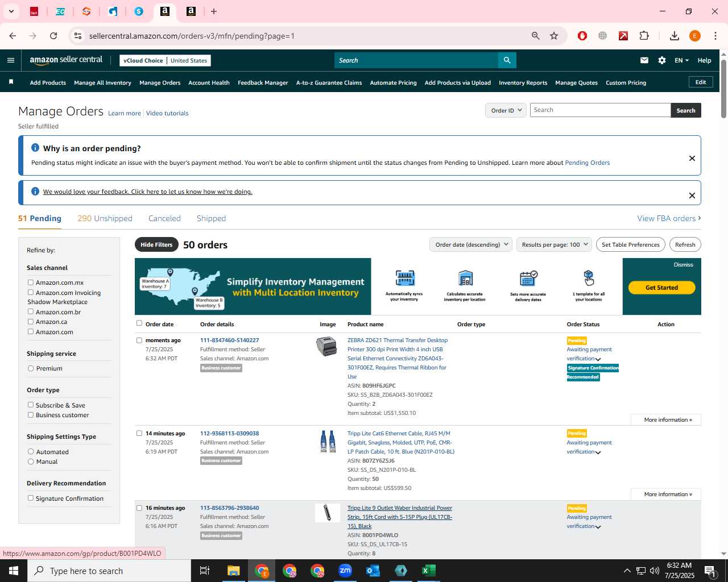Open Windows Start menu

coord(14,571)
